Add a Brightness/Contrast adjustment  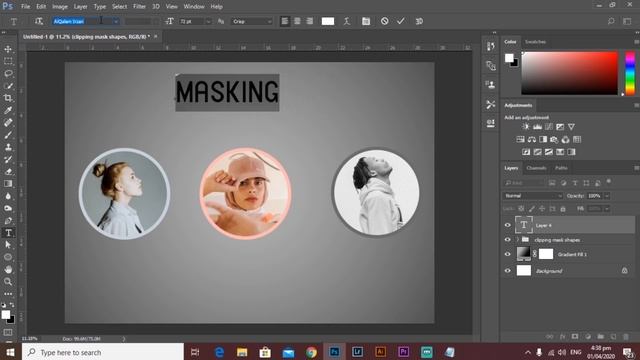[x=526, y=127]
